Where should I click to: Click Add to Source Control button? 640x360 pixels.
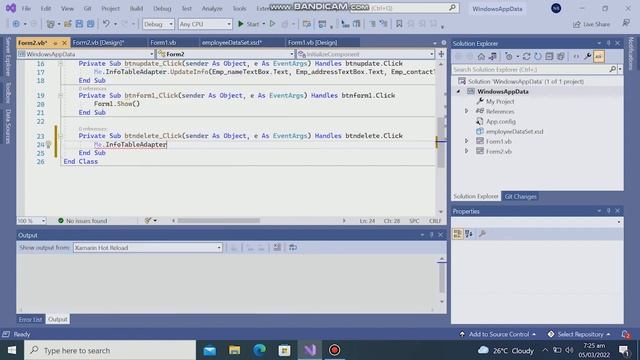[498, 334]
